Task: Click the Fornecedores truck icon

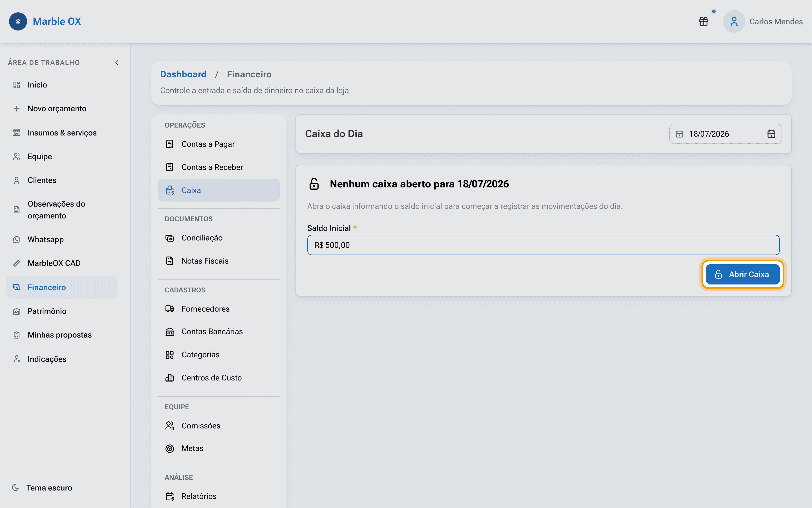Action: [170, 309]
